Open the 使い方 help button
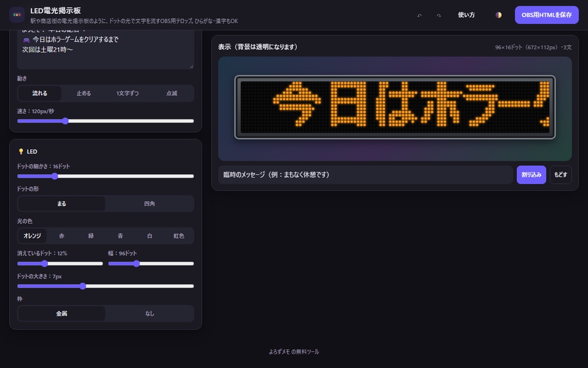The width and height of the screenshot is (588, 368). [466, 15]
